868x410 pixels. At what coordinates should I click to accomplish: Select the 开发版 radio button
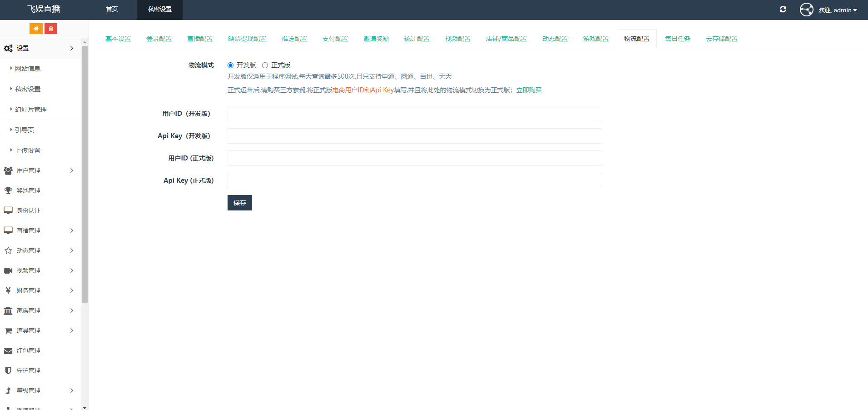(230, 65)
